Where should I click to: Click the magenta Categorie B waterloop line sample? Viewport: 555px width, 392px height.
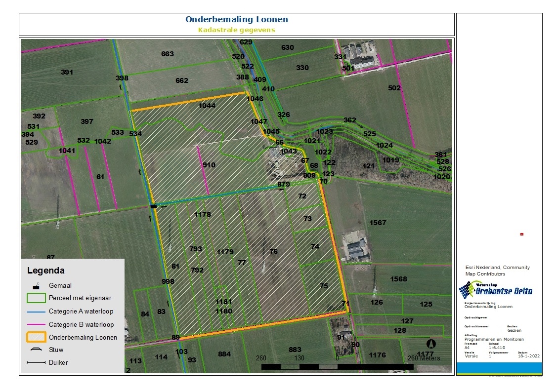[x=36, y=324]
